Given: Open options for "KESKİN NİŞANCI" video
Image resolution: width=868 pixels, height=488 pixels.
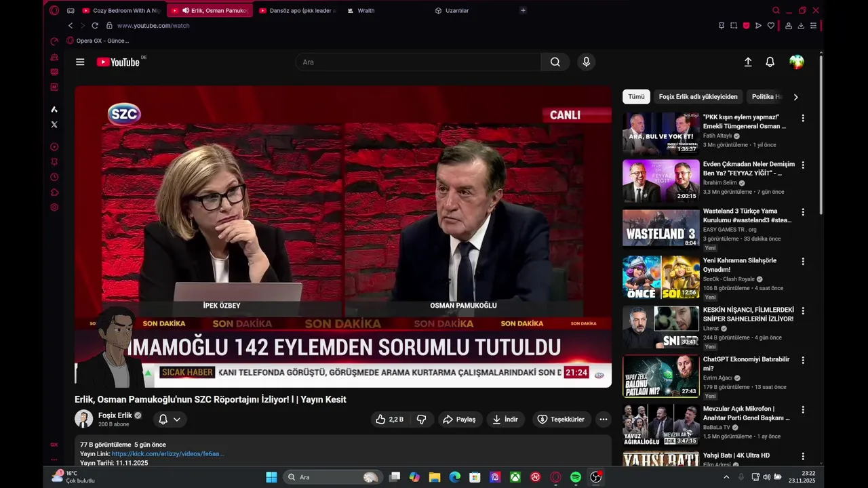Looking at the screenshot, I should click(x=803, y=311).
